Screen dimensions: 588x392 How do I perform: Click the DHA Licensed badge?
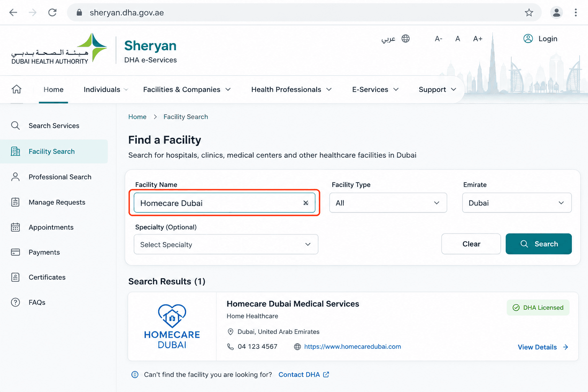click(538, 307)
